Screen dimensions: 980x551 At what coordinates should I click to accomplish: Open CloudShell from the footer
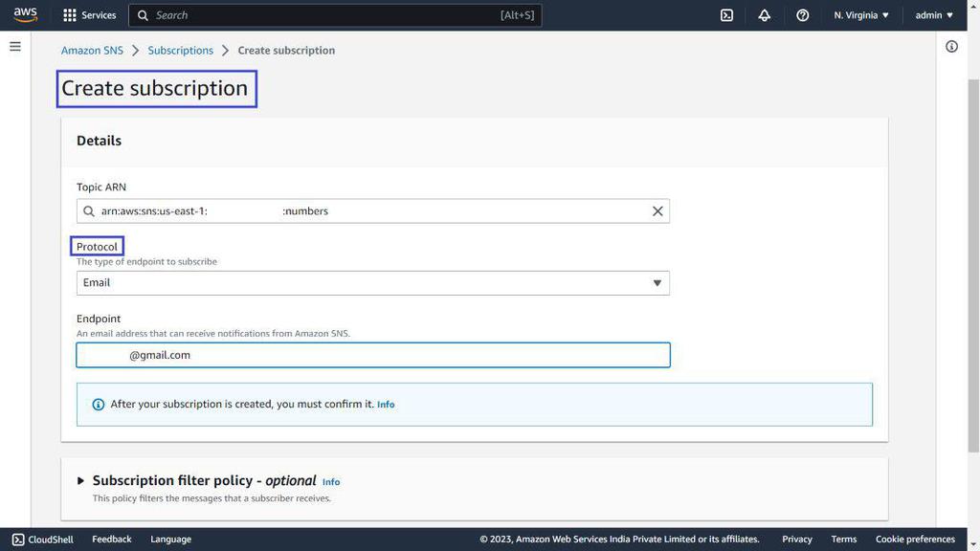42,540
